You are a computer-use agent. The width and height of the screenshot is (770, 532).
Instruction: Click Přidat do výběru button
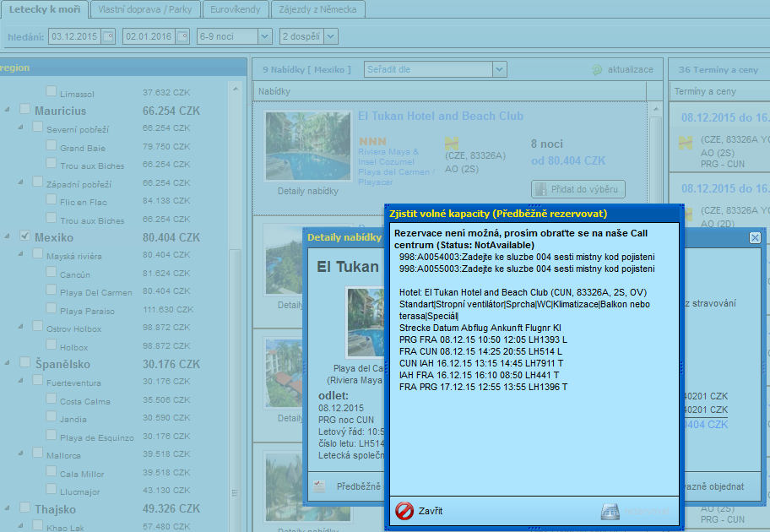point(578,189)
